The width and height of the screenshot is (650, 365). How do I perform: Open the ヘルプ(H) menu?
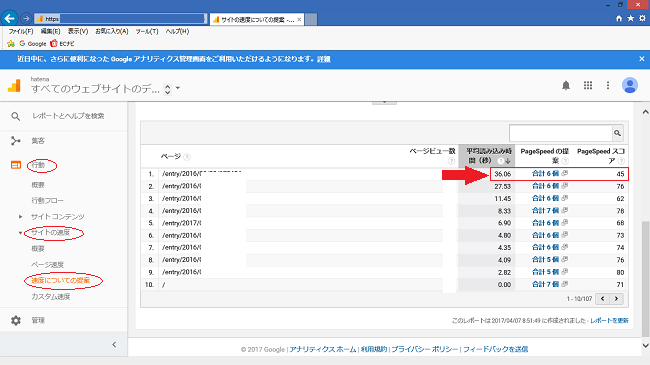177,32
